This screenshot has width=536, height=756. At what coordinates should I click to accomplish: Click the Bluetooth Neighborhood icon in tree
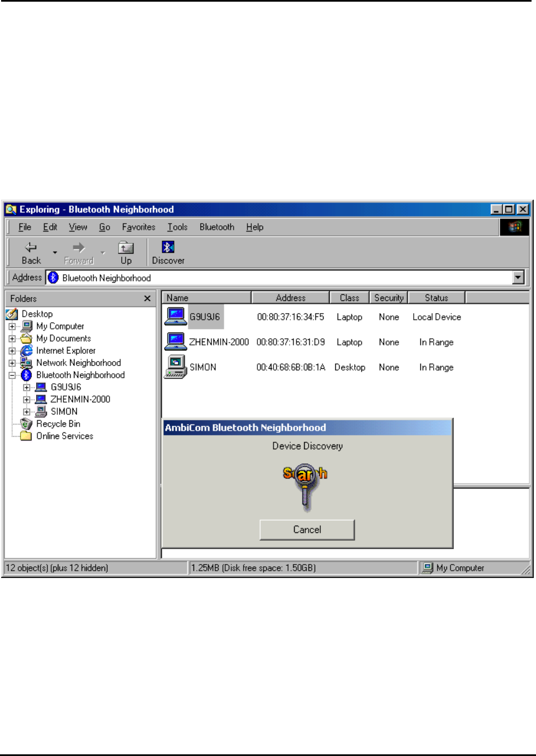coord(27,375)
